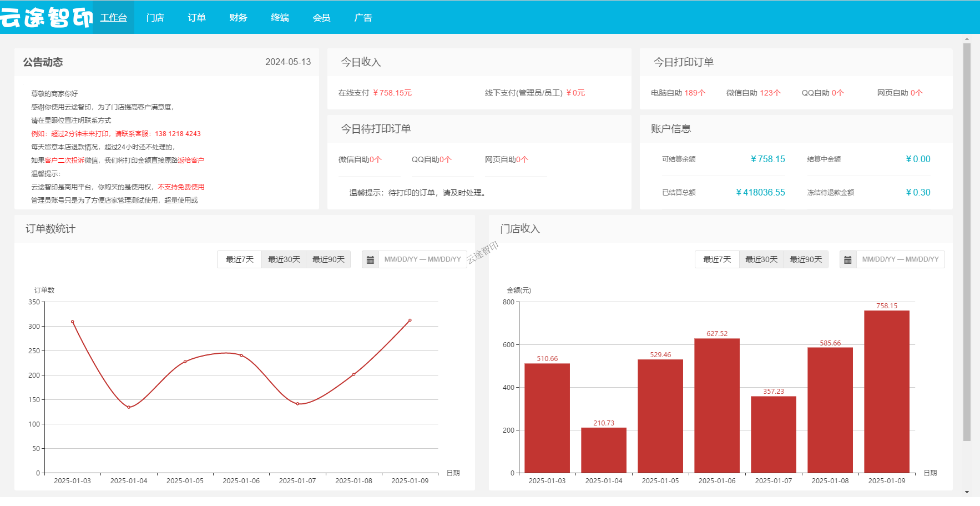Click the 627.52 bar for 2025-01-06

(x=717, y=405)
